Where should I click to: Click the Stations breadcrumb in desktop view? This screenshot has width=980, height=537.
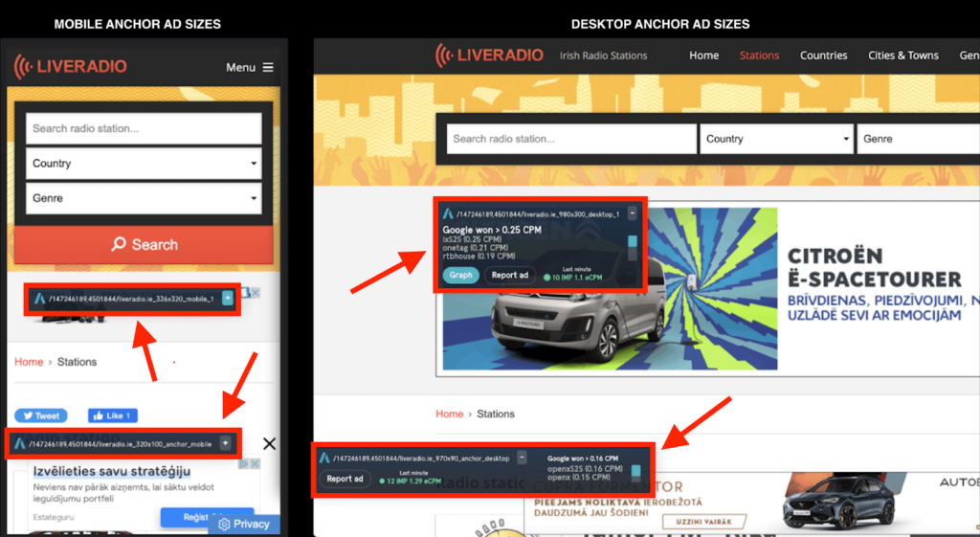coord(496,414)
